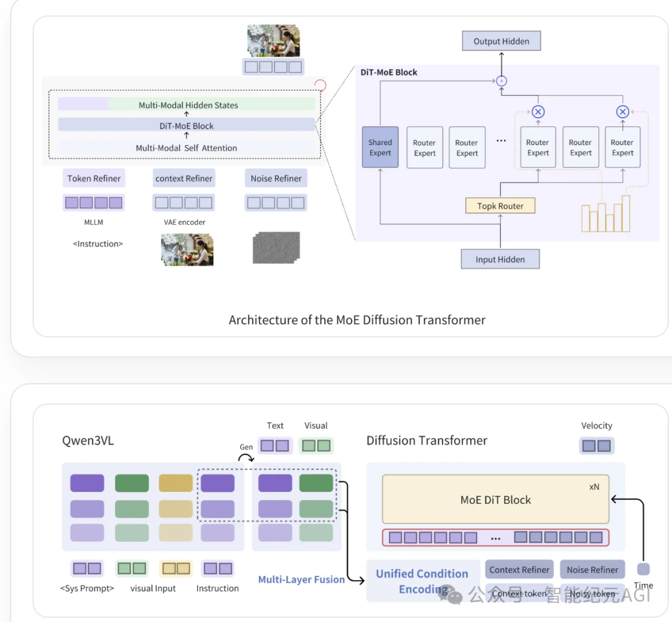The image size is (672, 622).
Task: Click the Time square node
Action: [643, 569]
